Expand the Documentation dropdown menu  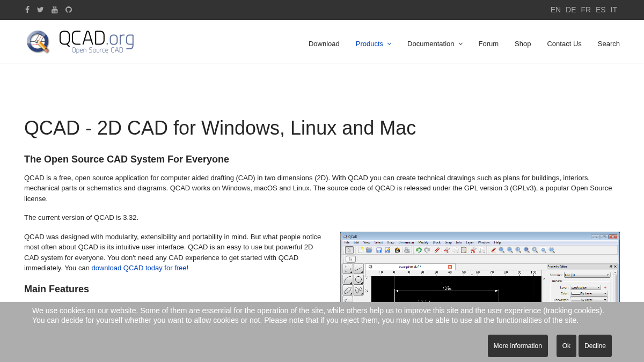(435, 43)
